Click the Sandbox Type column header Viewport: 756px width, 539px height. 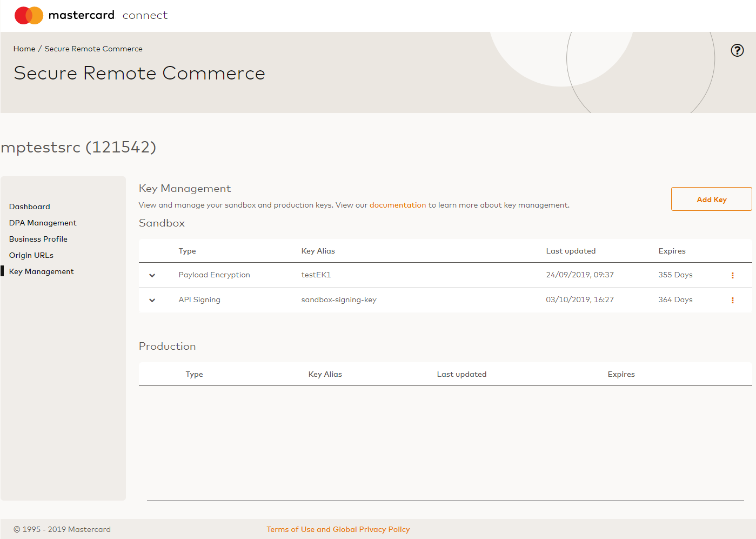pos(188,251)
